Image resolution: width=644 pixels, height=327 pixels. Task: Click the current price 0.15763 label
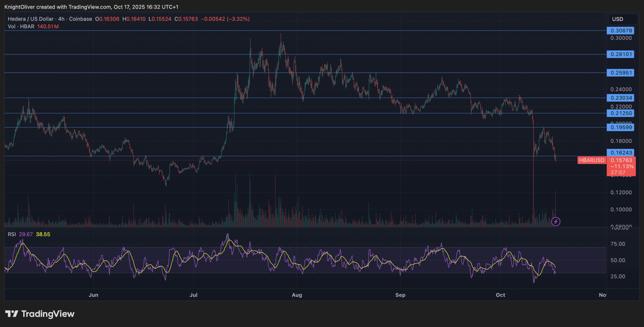pos(621,160)
